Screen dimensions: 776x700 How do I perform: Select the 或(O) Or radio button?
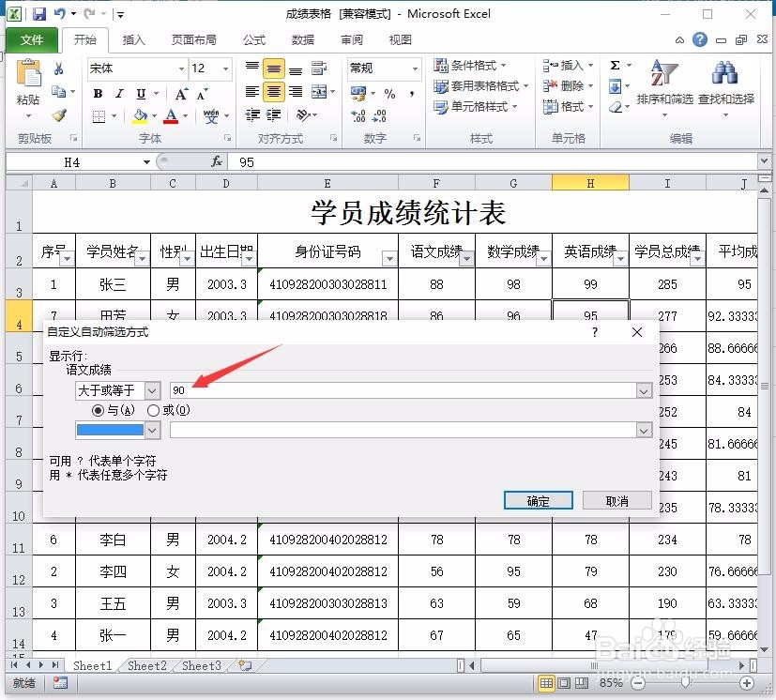coord(154,410)
